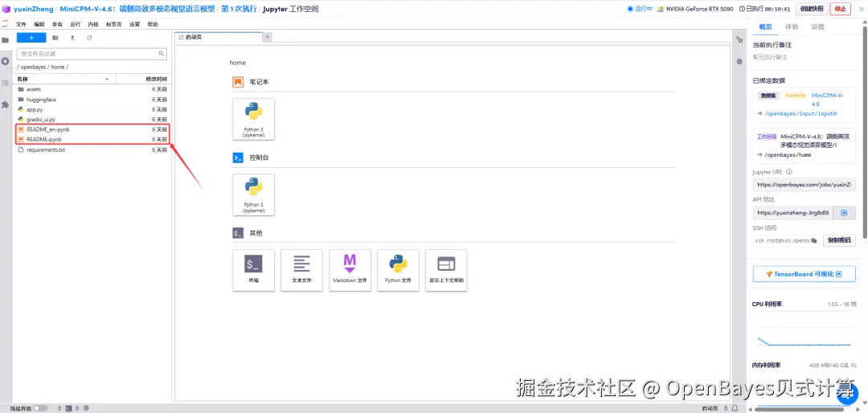
Task: Open the 内核 menu
Action: tap(93, 24)
